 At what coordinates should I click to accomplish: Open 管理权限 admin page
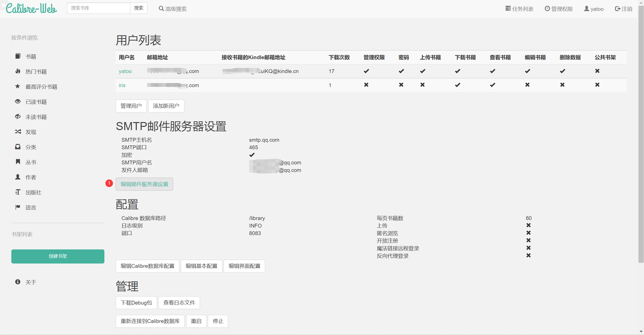(x=558, y=9)
